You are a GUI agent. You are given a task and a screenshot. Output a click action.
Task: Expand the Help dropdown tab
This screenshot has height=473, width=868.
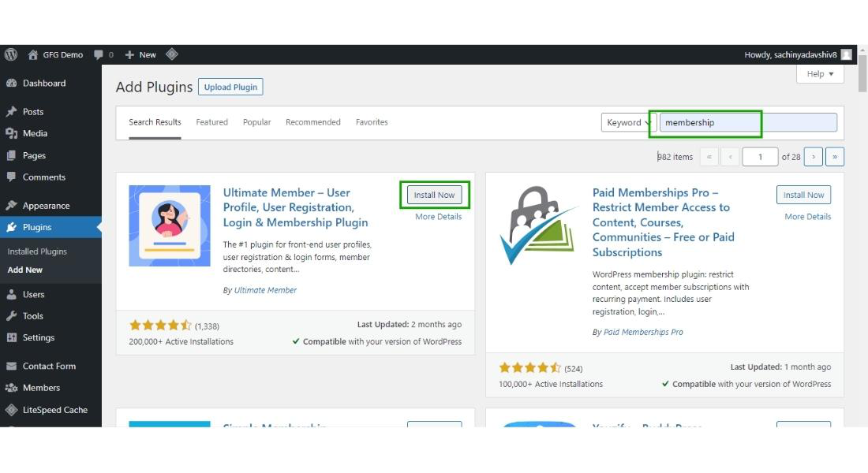820,73
